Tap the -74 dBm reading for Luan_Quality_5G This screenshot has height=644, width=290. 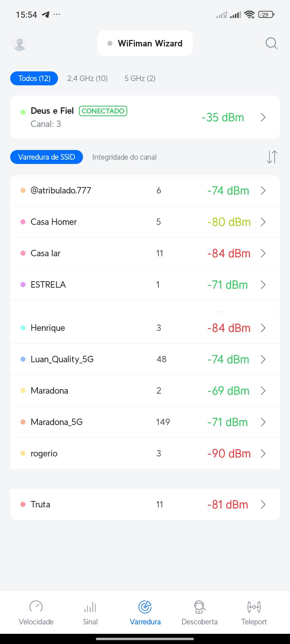[x=228, y=359]
